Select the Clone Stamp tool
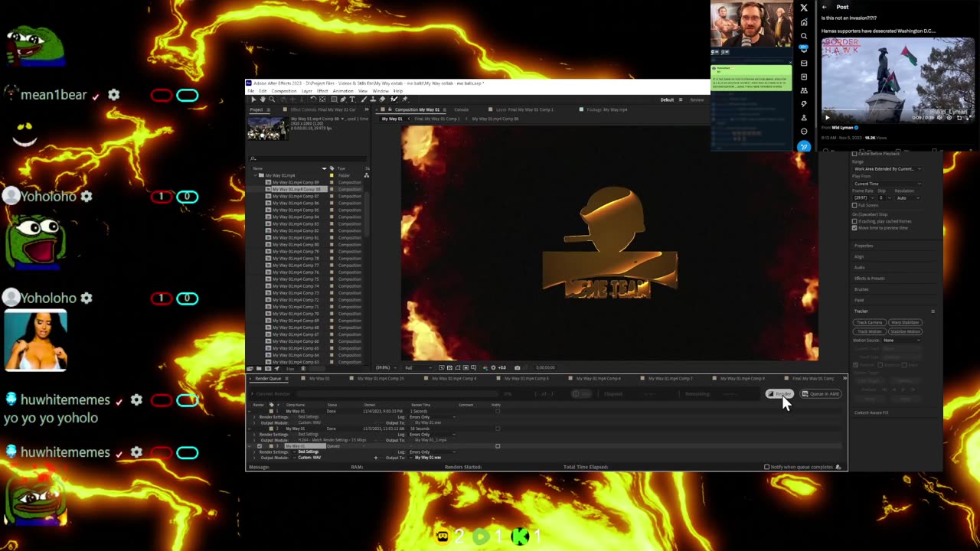Screen dimensions: 980x551 tap(373, 99)
